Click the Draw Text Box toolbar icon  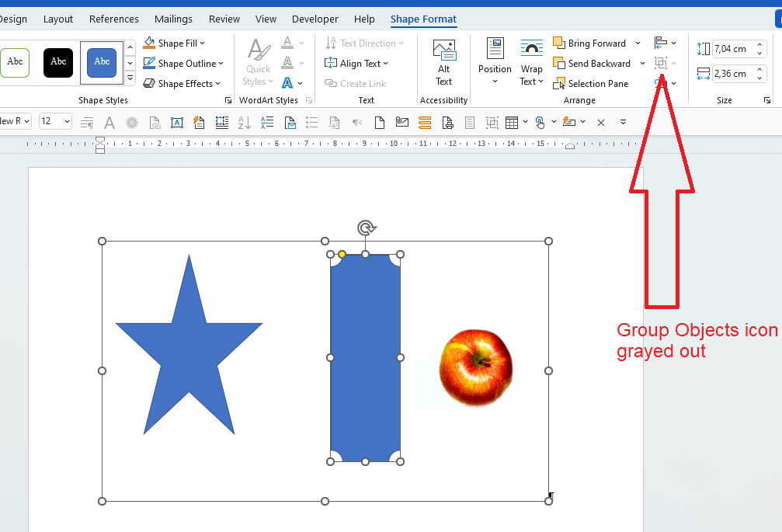click(x=177, y=122)
